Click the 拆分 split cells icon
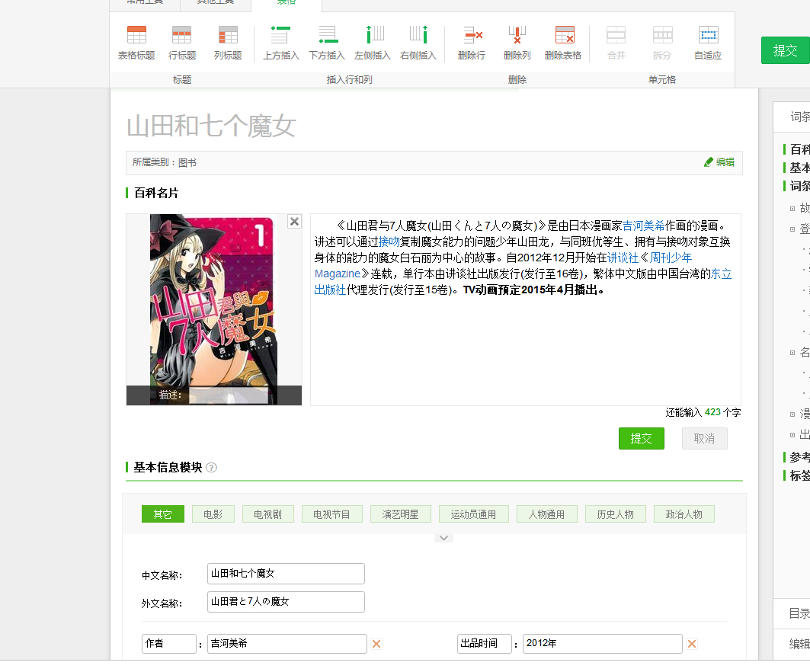This screenshot has width=810, height=672. click(662, 35)
